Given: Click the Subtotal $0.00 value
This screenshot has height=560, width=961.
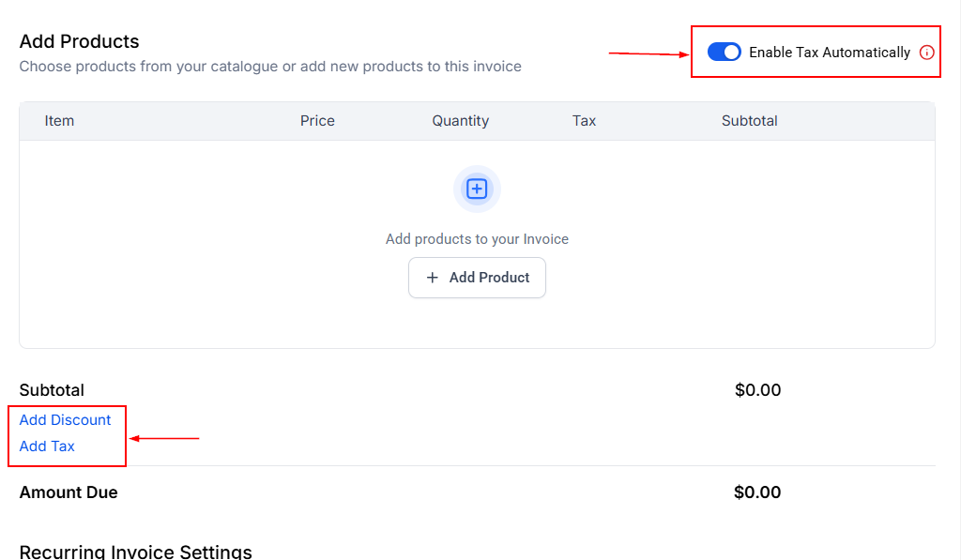Looking at the screenshot, I should [x=757, y=389].
